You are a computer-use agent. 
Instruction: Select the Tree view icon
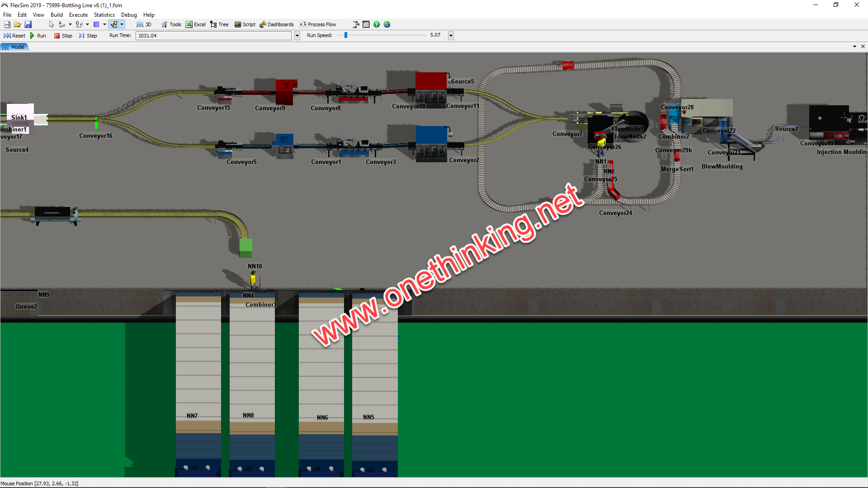(x=213, y=24)
